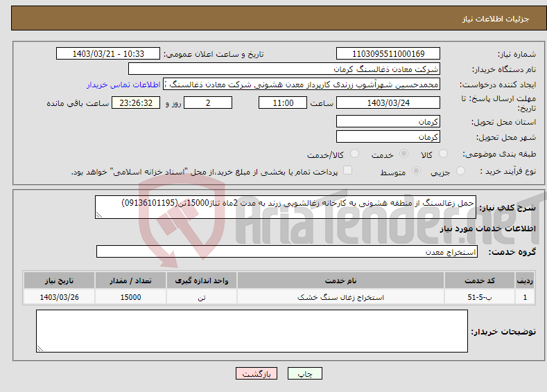Open the اطلاعات تماس خریدار link

pyautogui.click(x=123, y=84)
